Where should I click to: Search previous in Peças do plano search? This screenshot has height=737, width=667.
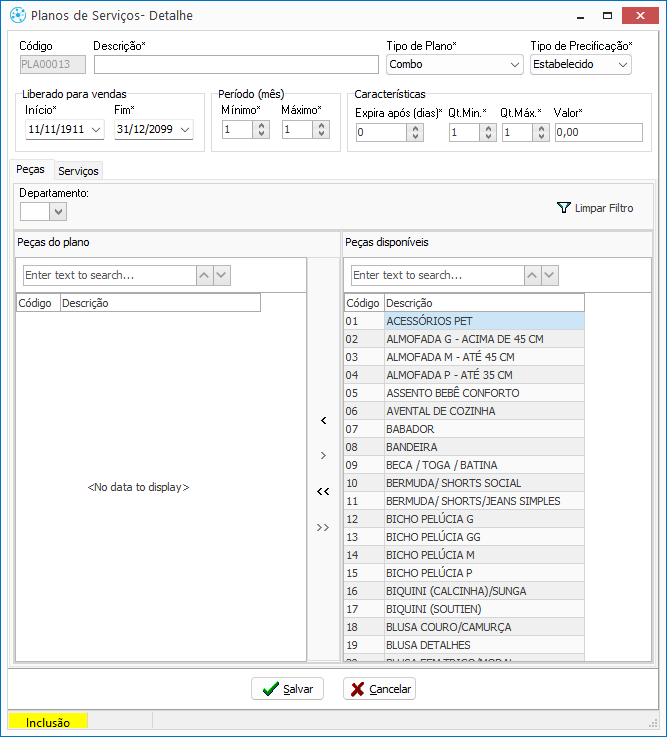pyautogui.click(x=204, y=275)
